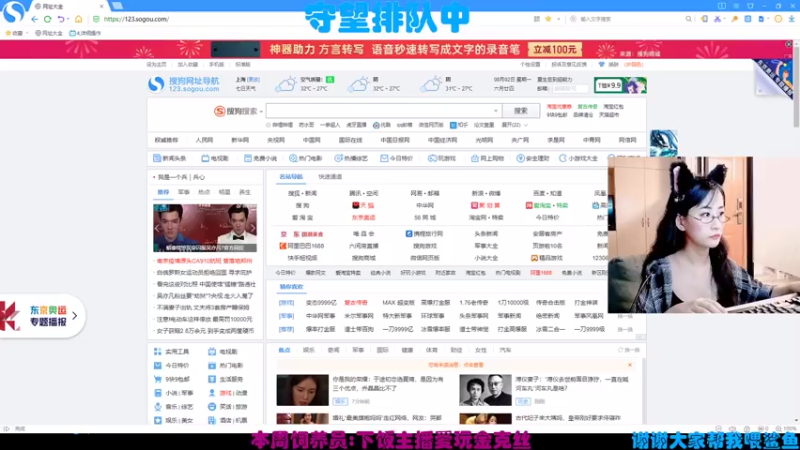This screenshot has width=800, height=450.
Task: Open the undo arrow dropdown caret
Action: pos(69,19)
